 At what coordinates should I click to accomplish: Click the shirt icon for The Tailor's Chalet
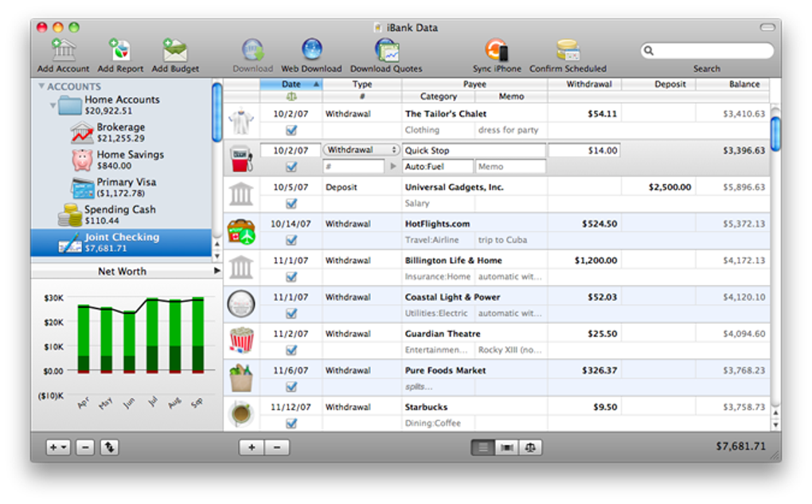tap(240, 122)
